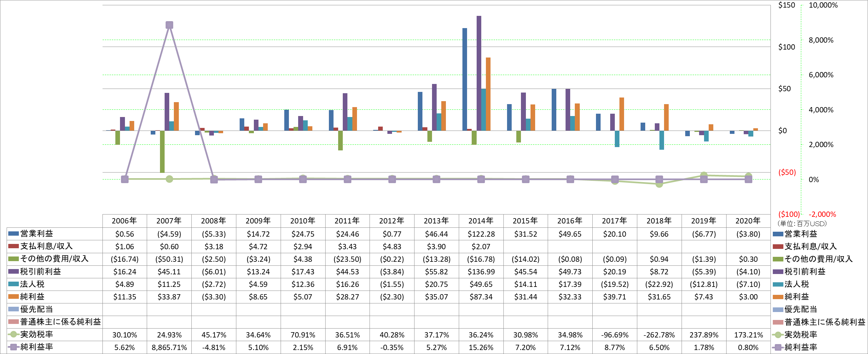Select the 2013年 column header
868x354 pixels.
[436, 221]
